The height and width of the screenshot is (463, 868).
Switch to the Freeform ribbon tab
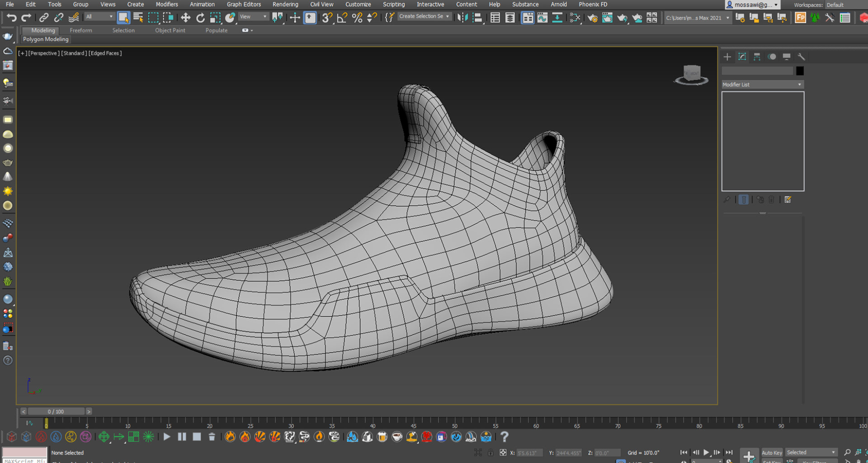pos(81,30)
